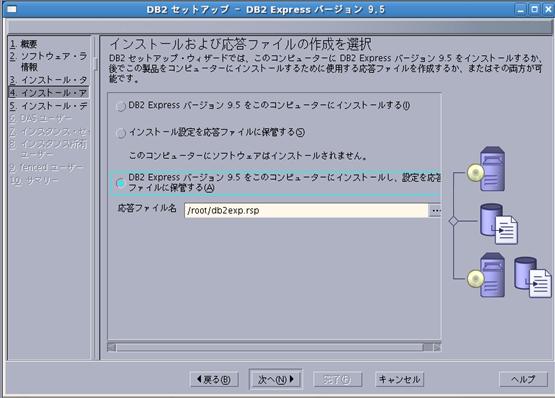Screen dimensions: 555x398
Task: Open the browse (...) button for response file
Action: tap(435, 211)
